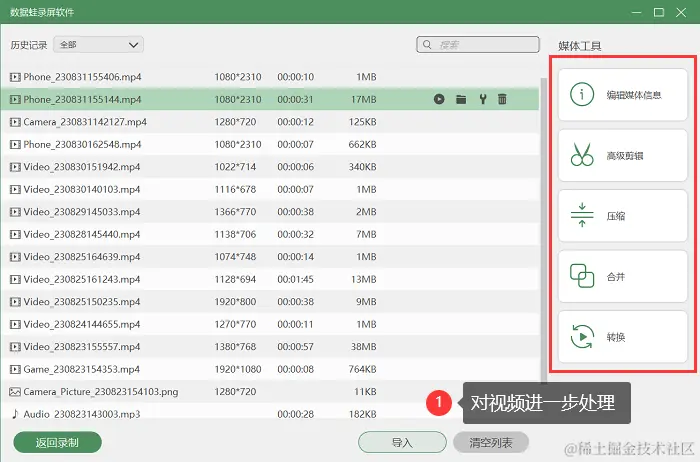Screen dimensions: 700x462
Task: Open the 合并 merge tool
Action: [x=623, y=276]
